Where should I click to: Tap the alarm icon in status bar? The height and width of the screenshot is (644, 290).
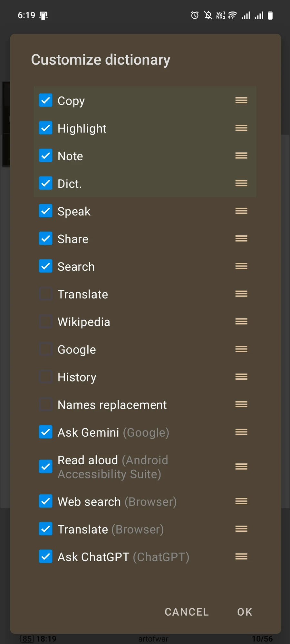[x=195, y=15]
